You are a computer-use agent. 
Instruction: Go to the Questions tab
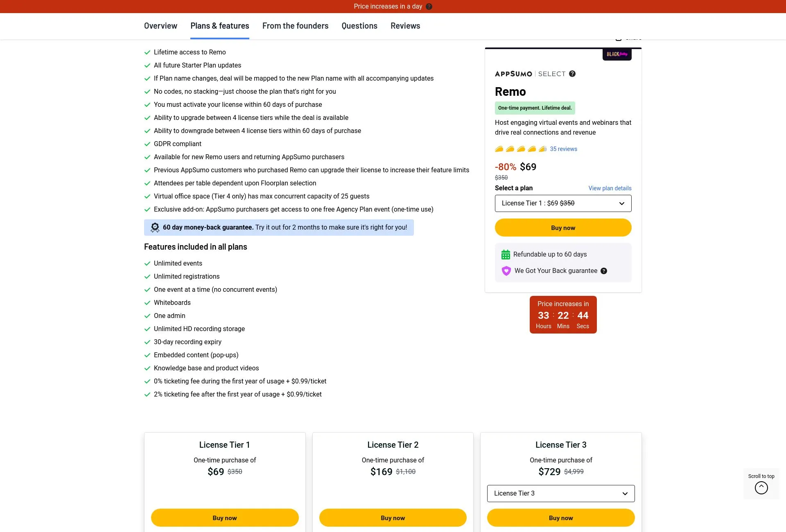tap(359, 26)
